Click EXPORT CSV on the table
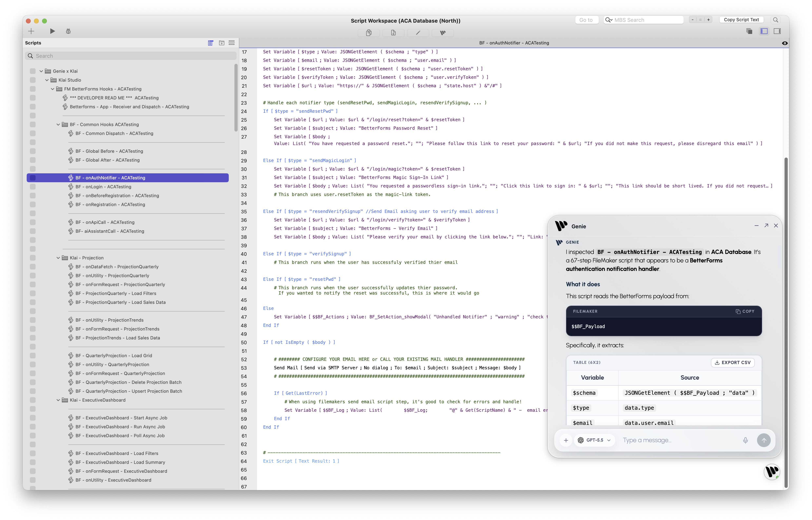Image resolution: width=812 pixels, height=520 pixels. point(733,363)
